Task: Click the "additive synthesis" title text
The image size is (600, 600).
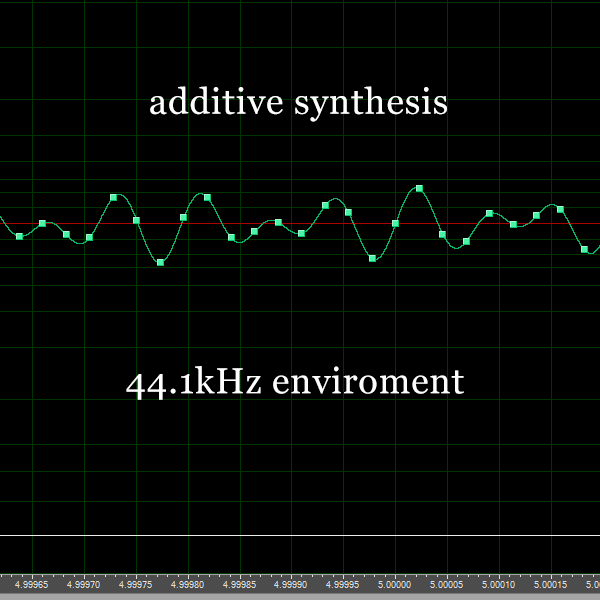Action: 298,102
